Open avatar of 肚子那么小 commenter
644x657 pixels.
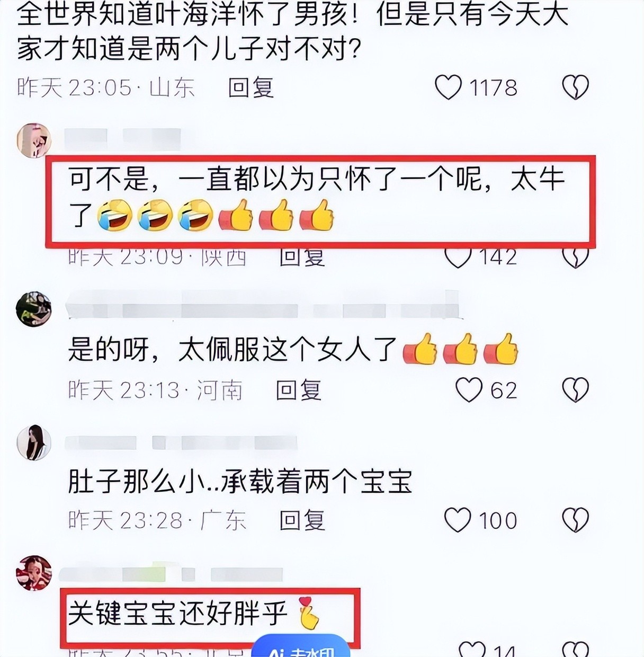(34, 442)
